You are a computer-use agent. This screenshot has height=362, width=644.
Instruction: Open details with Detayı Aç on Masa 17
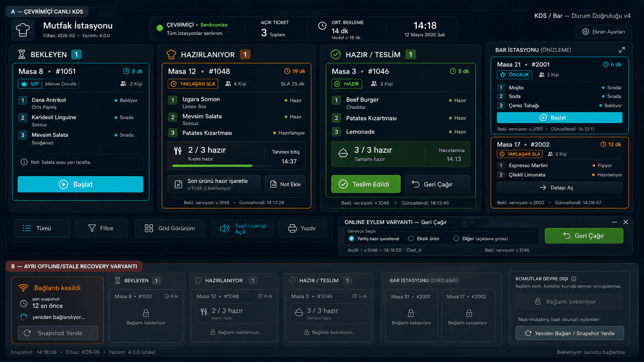(x=559, y=188)
